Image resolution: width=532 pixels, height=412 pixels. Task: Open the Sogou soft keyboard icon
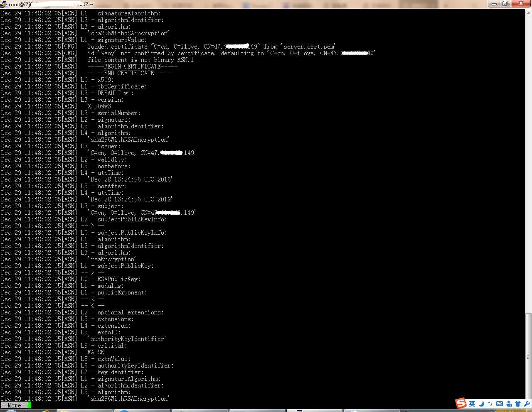click(500, 404)
